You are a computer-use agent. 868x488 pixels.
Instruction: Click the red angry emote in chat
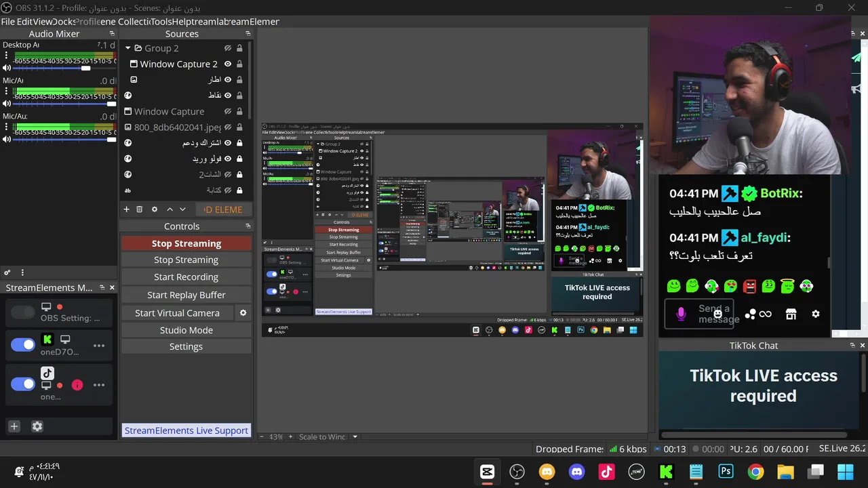[x=749, y=286]
